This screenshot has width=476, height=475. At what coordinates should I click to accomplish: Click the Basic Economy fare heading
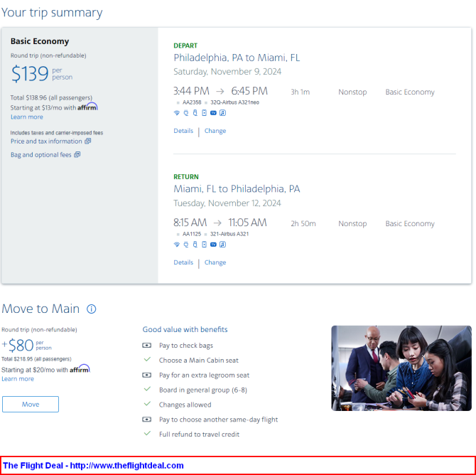[x=40, y=41]
